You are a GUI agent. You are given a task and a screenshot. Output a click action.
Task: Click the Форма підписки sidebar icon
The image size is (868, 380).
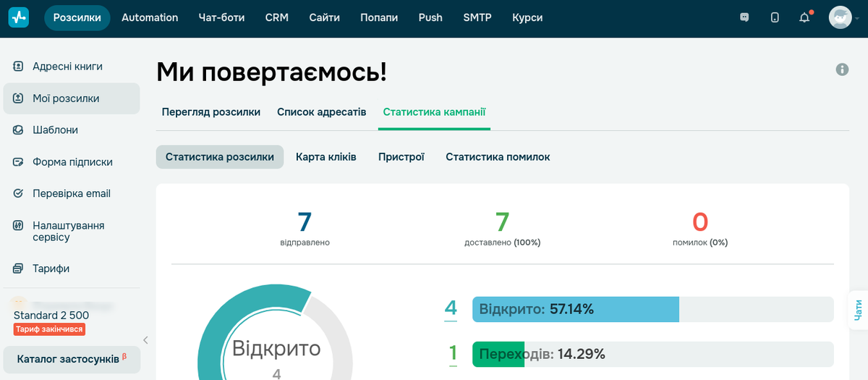(19, 162)
